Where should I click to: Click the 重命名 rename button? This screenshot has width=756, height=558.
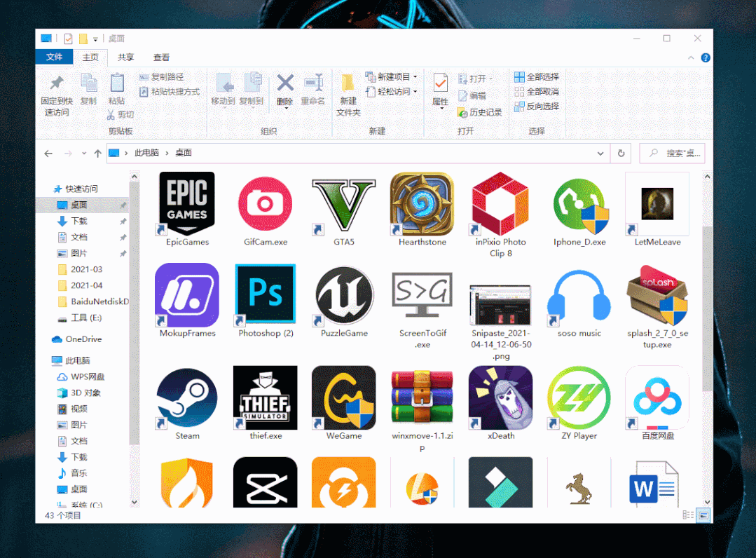coord(313,90)
